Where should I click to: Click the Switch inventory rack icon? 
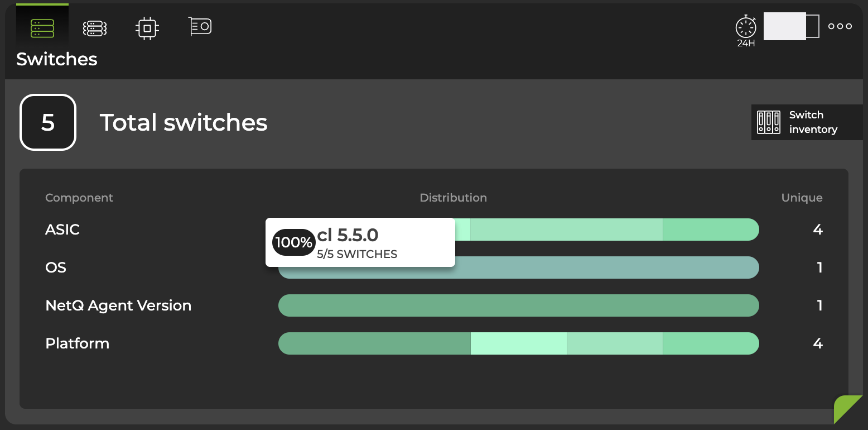(768, 122)
